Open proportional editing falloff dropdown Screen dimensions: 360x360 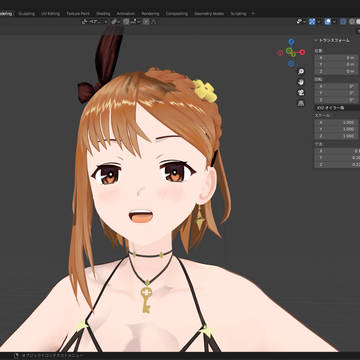pyautogui.click(x=154, y=22)
